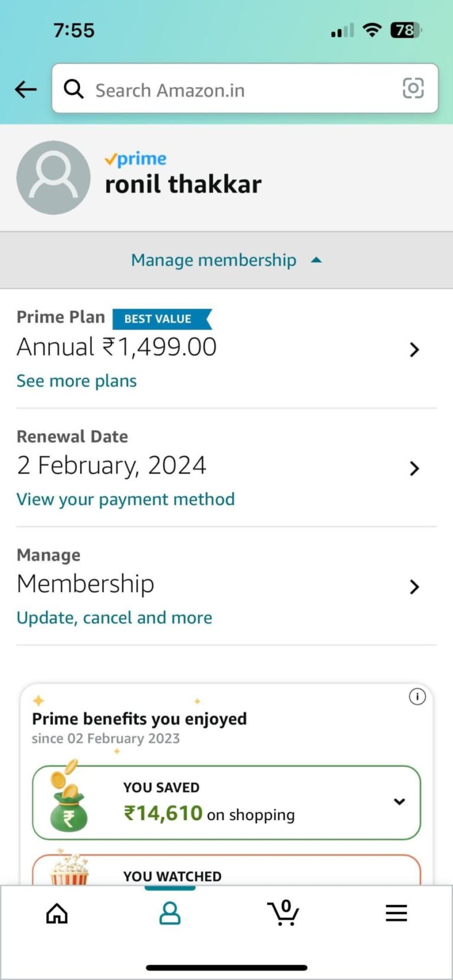The width and height of the screenshot is (453, 980).
Task: Tap the info icon on Prime benefits card
Action: click(417, 696)
